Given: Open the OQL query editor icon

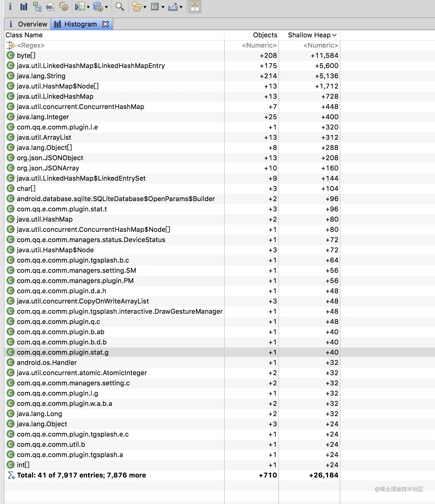Looking at the screenshot, I should point(50,6).
